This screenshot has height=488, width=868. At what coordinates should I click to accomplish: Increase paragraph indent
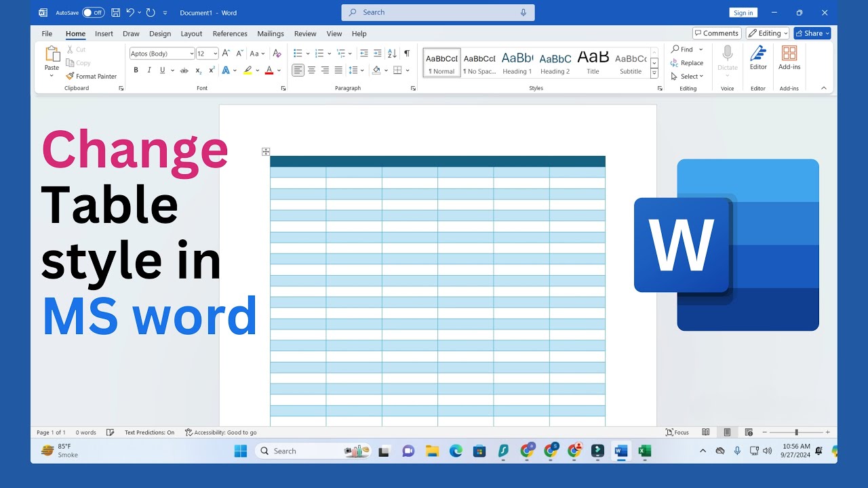[x=378, y=53]
